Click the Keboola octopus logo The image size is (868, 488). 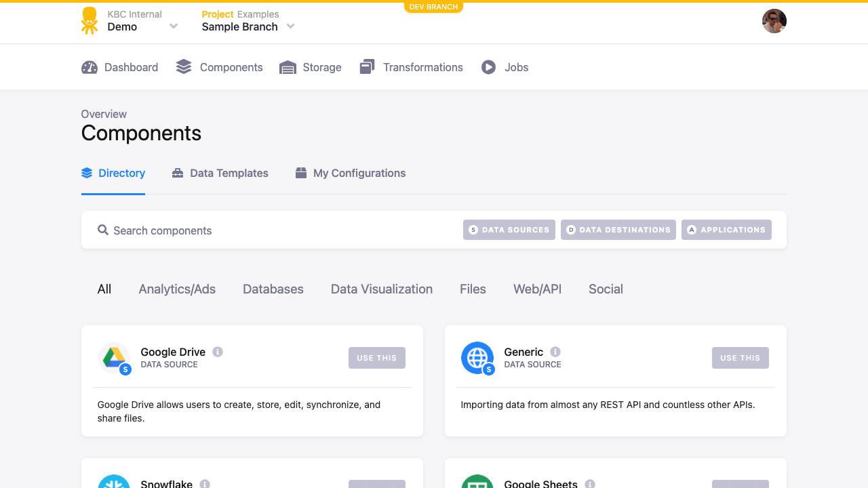tap(89, 21)
